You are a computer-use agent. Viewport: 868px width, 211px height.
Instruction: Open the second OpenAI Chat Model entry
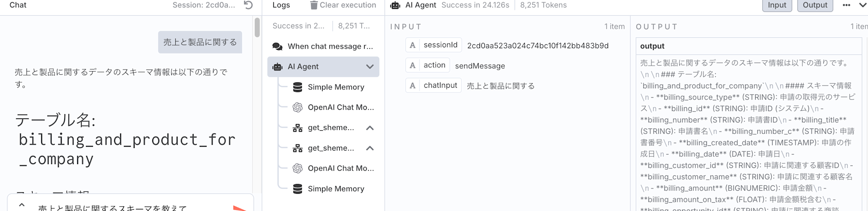pos(333,168)
